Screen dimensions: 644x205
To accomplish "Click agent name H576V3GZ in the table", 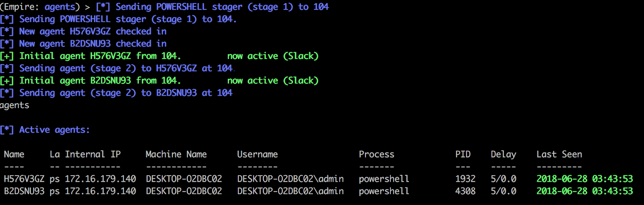I will click(x=24, y=179).
